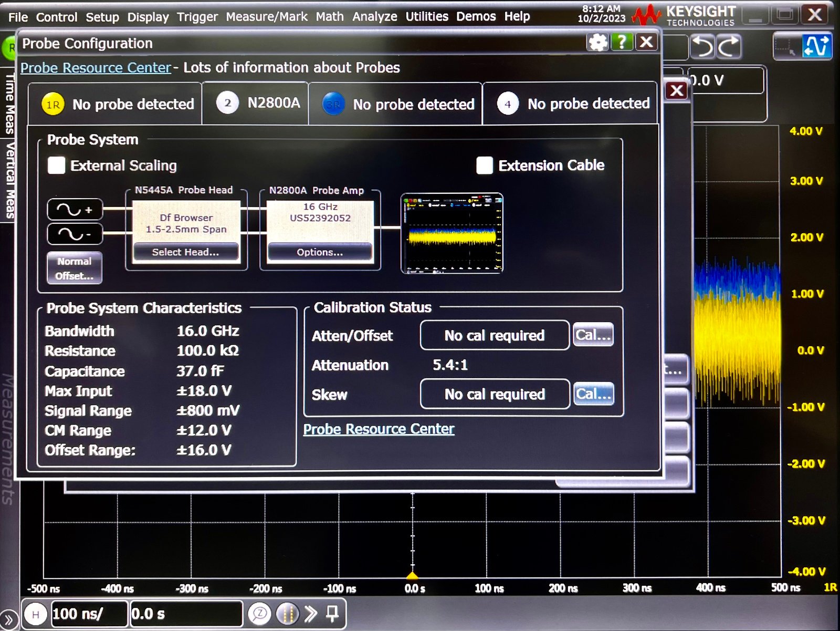Click the horizontal zoom Z icon
Screen dimensions: 840x631
[260, 613]
